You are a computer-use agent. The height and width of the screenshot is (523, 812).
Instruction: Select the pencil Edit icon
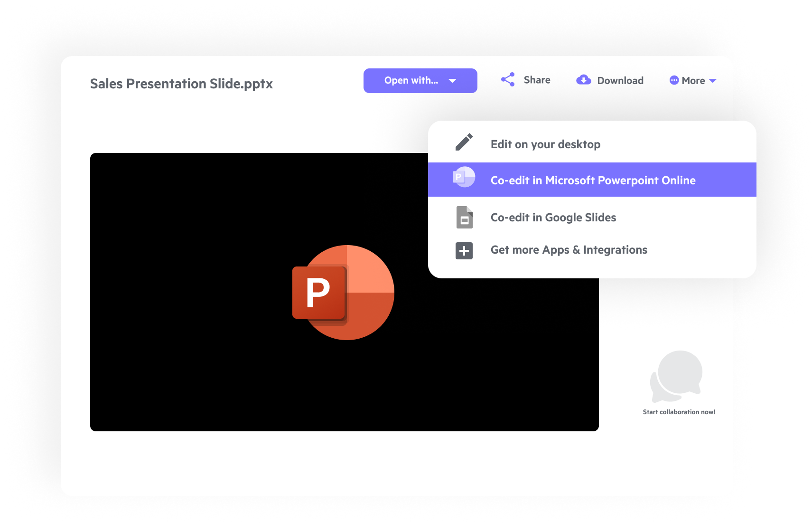tap(463, 142)
